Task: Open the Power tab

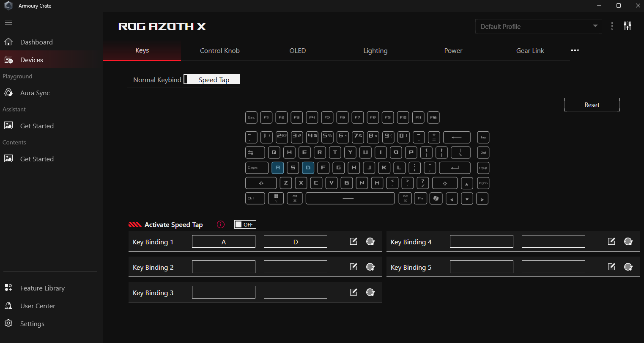Action: coord(453,50)
